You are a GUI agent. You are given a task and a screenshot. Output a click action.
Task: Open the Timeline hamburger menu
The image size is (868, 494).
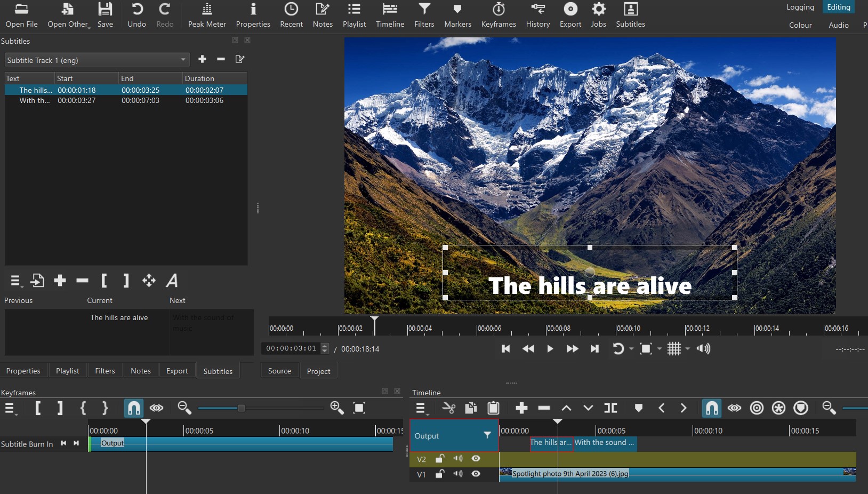(422, 409)
